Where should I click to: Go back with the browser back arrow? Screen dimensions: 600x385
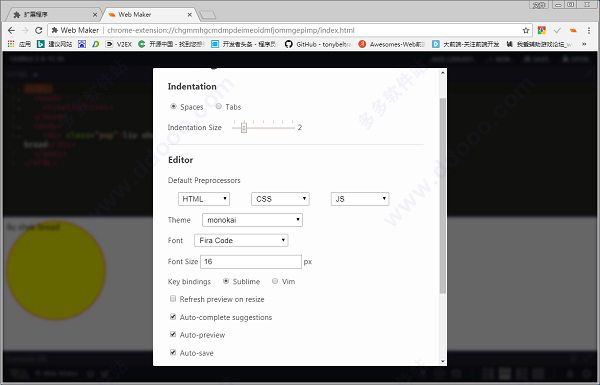(11, 30)
